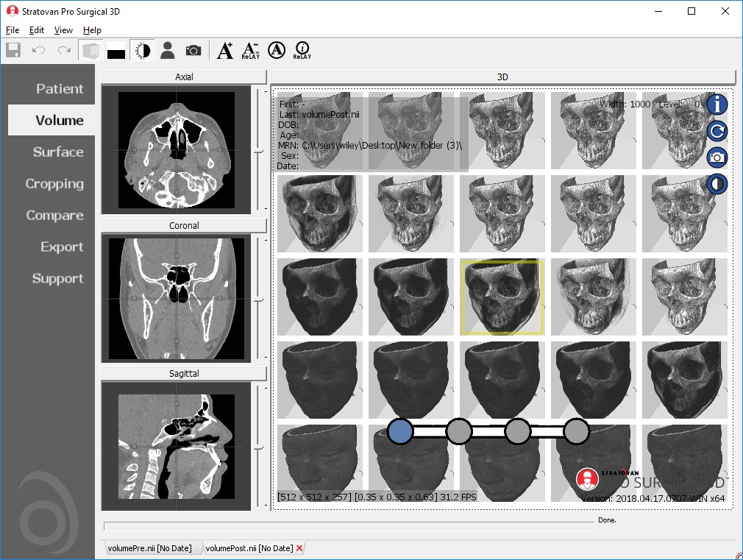Image resolution: width=743 pixels, height=560 pixels.
Task: Select the last preset thumbnail in fourth row
Action: 685,380
